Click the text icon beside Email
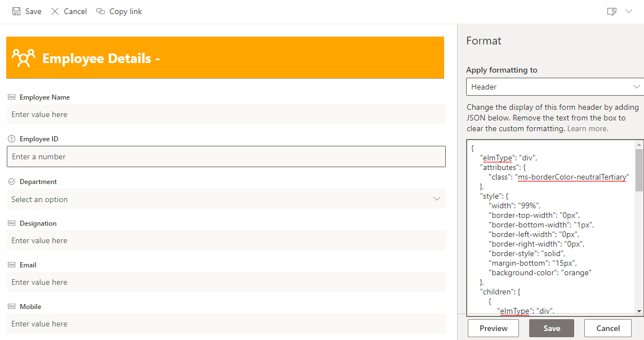 point(11,265)
